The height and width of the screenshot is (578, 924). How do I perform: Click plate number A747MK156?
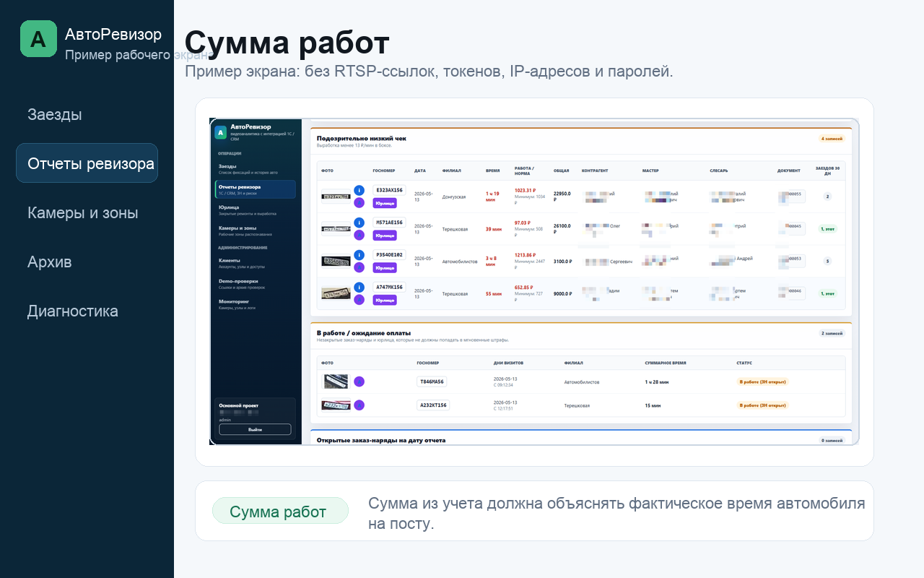click(389, 287)
